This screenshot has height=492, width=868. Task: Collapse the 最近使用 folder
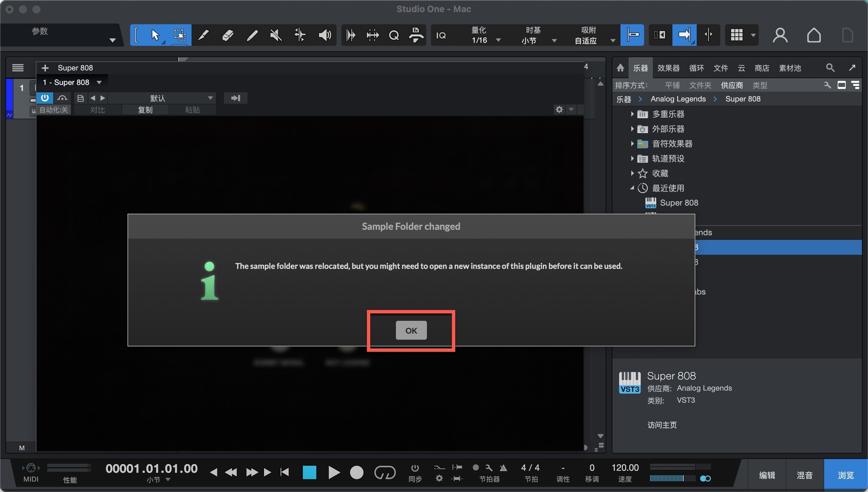click(x=632, y=188)
